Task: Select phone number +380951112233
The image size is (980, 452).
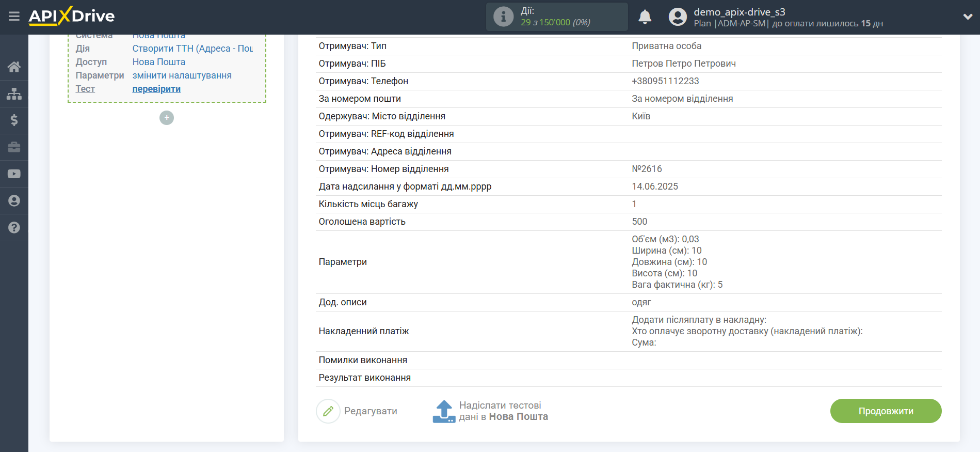Action: [665, 81]
